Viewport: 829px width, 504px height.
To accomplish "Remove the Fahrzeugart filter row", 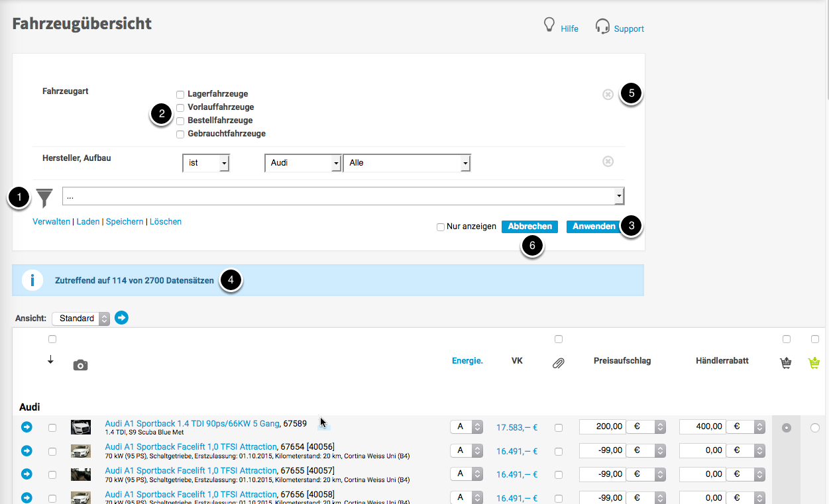I will click(608, 95).
